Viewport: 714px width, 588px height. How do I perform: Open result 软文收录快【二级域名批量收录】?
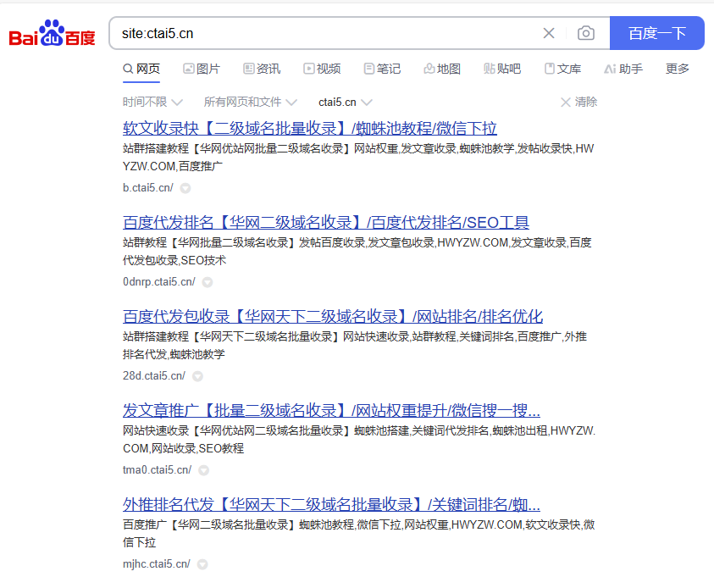pos(310,129)
